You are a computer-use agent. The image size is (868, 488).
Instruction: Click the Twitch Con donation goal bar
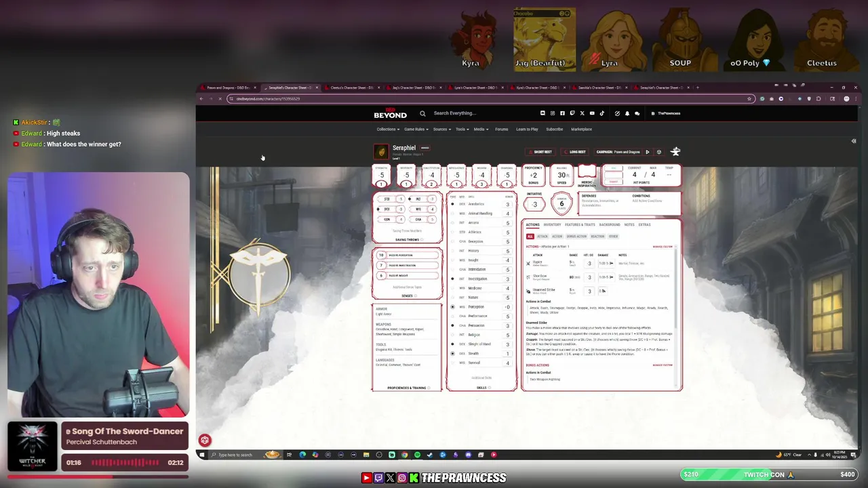770,474
